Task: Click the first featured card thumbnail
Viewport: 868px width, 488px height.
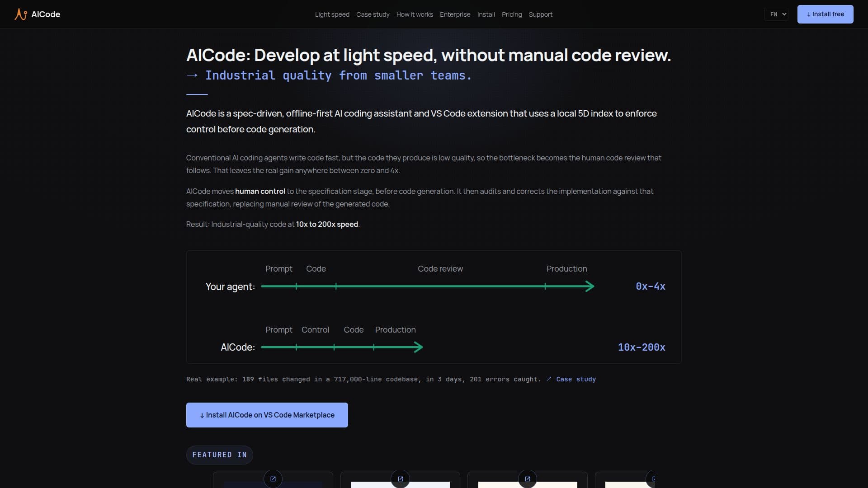Action: click(x=273, y=484)
